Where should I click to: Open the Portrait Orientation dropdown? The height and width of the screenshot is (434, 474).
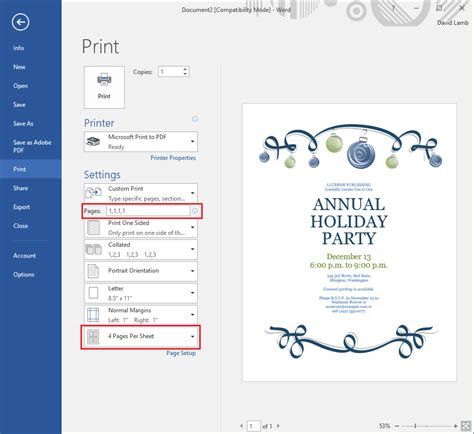tap(141, 271)
